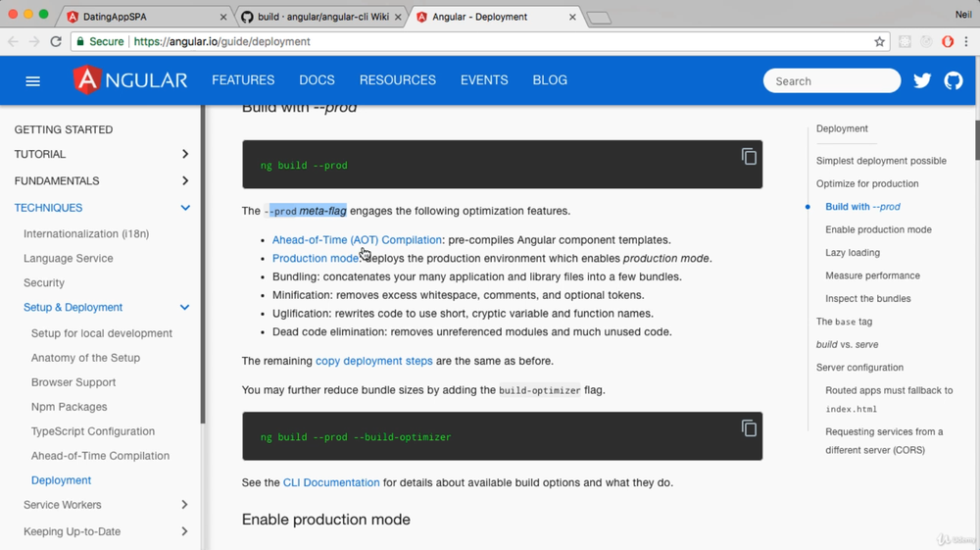Screen dimensions: 980x550
Task: Open the hamburger navigation menu
Action: click(x=32, y=81)
